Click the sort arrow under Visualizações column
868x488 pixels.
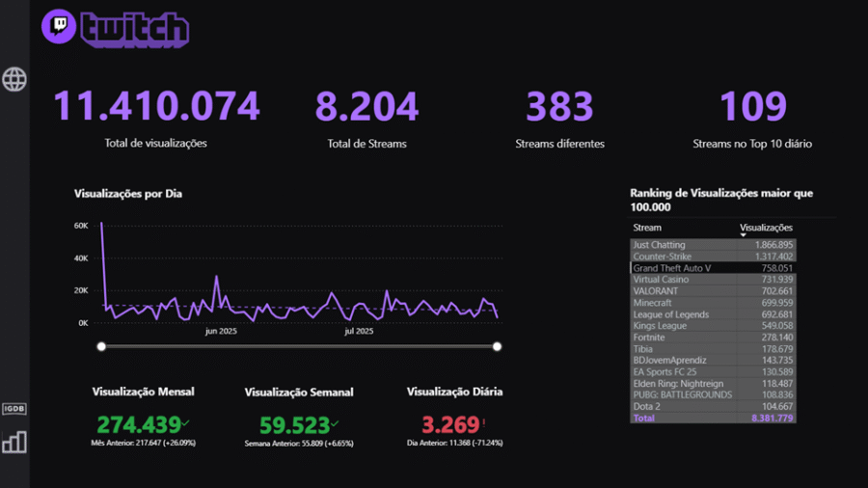(744, 235)
